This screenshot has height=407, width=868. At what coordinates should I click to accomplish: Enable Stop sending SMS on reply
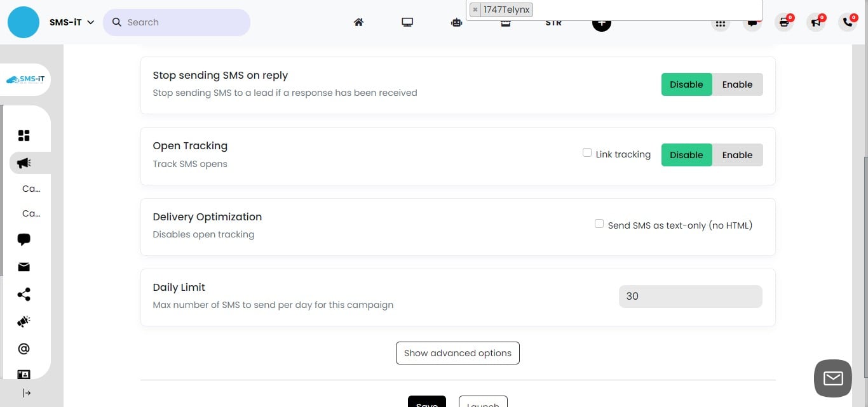(x=737, y=84)
